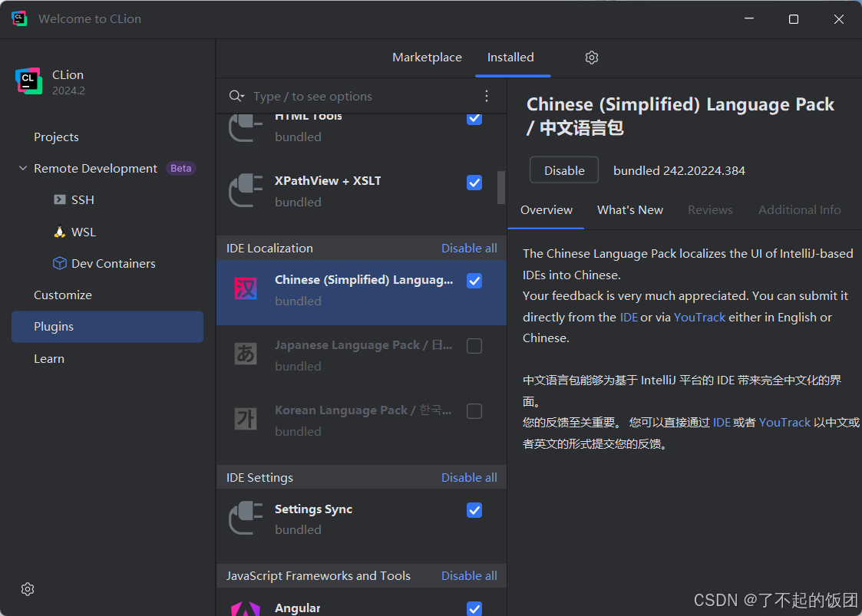Uncheck the Chinese (Simplified) Language Pack checkbox
The height and width of the screenshot is (616, 862).
click(474, 281)
